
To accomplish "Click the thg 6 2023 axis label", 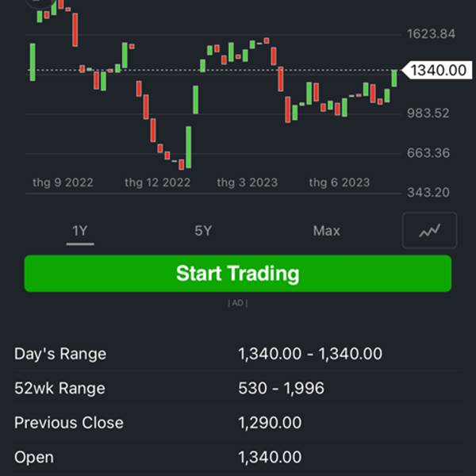I will [x=339, y=182].
